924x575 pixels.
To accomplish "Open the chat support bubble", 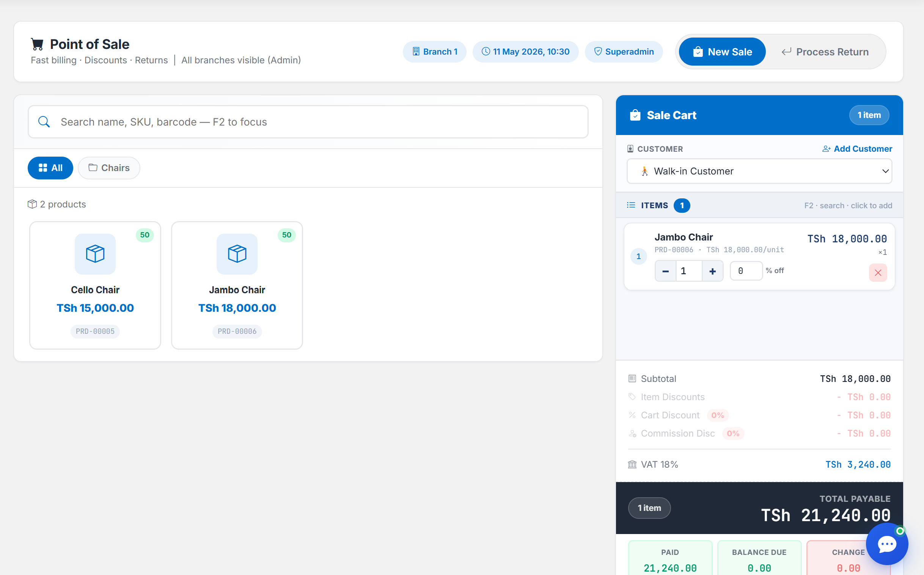I will click(x=887, y=544).
